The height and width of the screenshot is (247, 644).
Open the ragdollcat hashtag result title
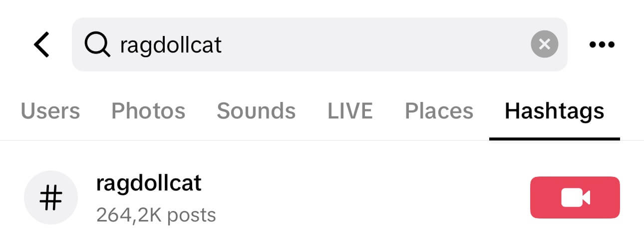click(149, 184)
